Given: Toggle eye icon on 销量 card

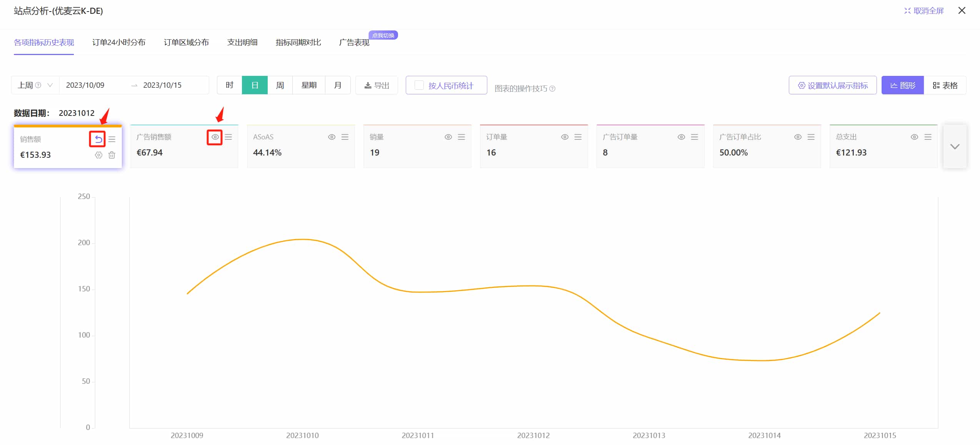Looking at the screenshot, I should [448, 137].
